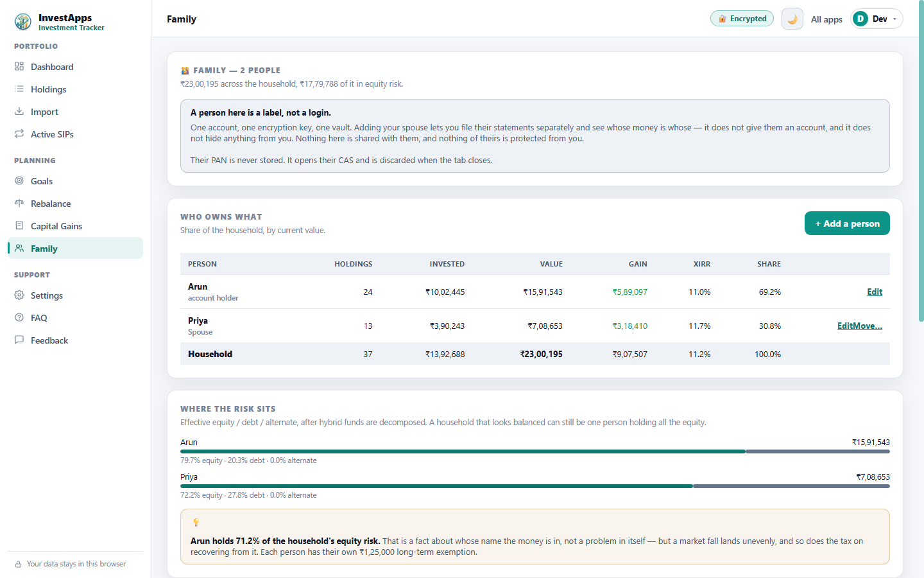Open Active SIPs via its repeat-arrows icon

[x=19, y=134]
